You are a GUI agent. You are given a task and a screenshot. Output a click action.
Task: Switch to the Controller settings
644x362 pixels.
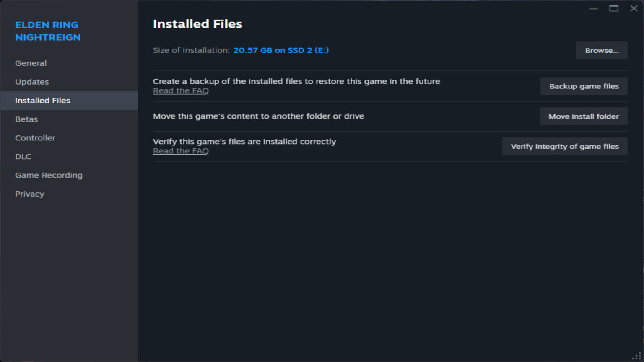[x=35, y=137]
